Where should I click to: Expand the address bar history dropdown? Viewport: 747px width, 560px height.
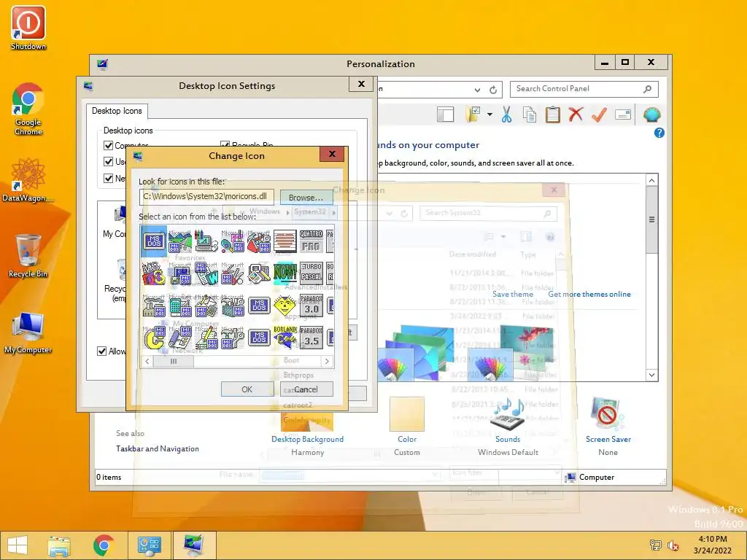(477, 90)
